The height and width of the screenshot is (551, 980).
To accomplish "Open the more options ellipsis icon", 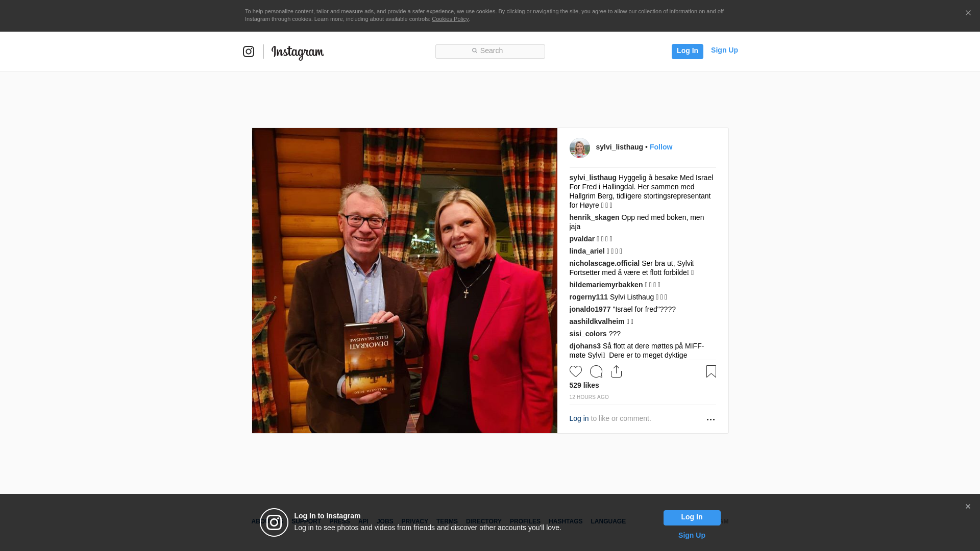I will pyautogui.click(x=710, y=419).
